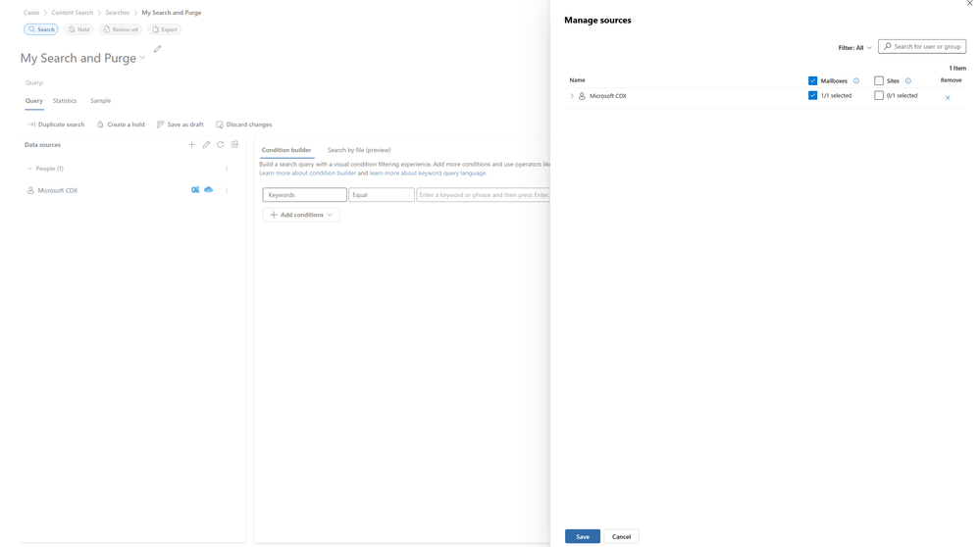Open the Keywords condition dropdown
980x547 pixels.
pyautogui.click(x=304, y=195)
